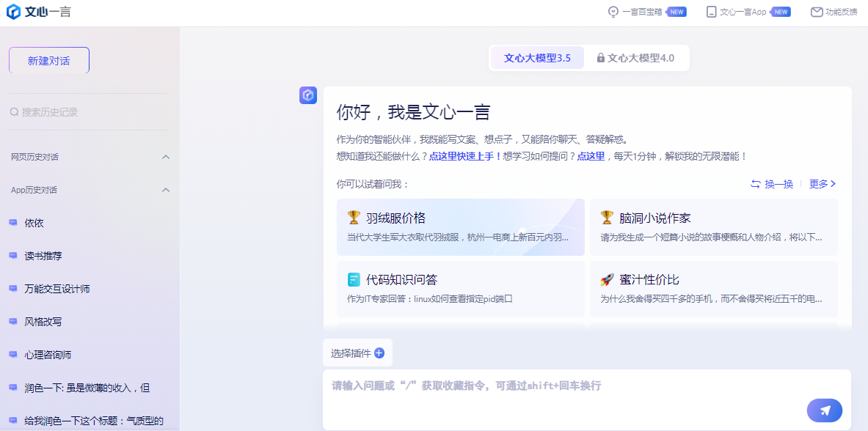Click 你可以试着问我 label
Screen dimensions: 868x431
tap(373, 184)
